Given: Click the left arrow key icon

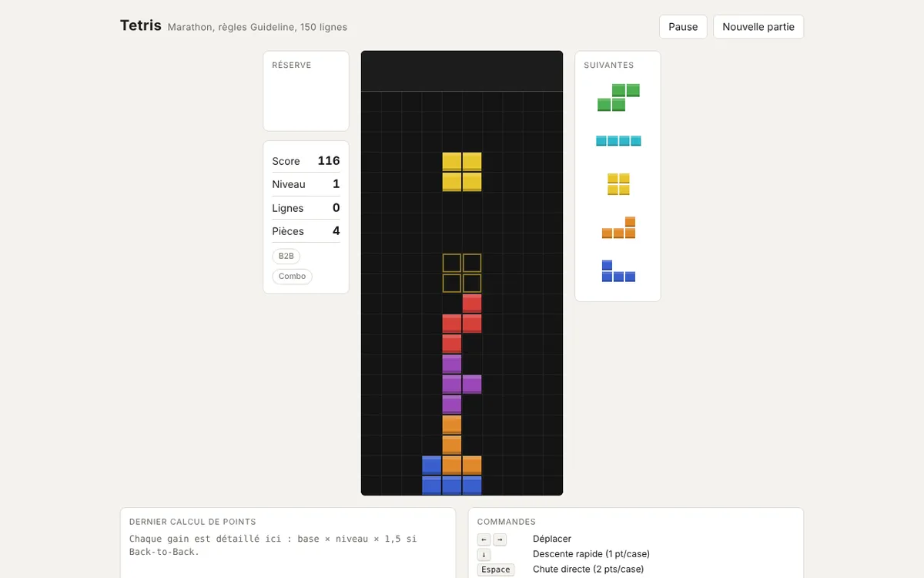Looking at the screenshot, I should [x=484, y=539].
